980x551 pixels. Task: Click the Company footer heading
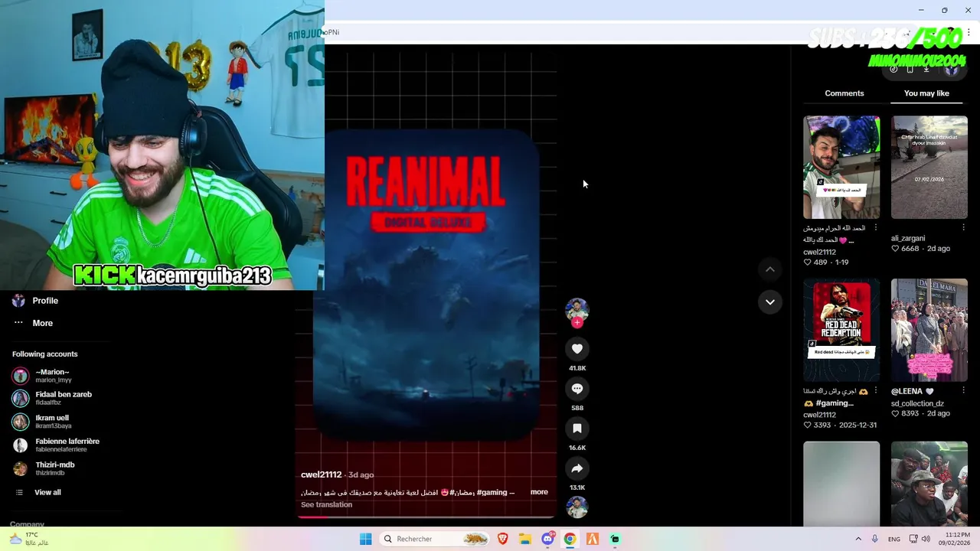tap(27, 524)
